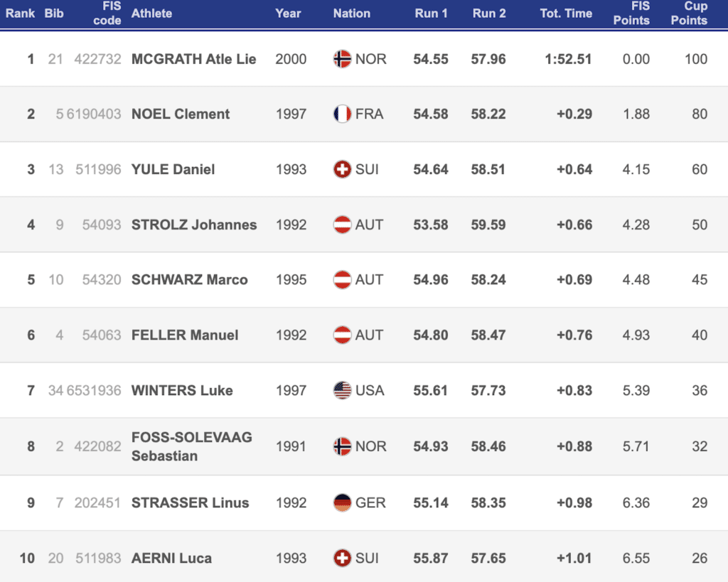Sort results by Run 1 header

click(431, 14)
